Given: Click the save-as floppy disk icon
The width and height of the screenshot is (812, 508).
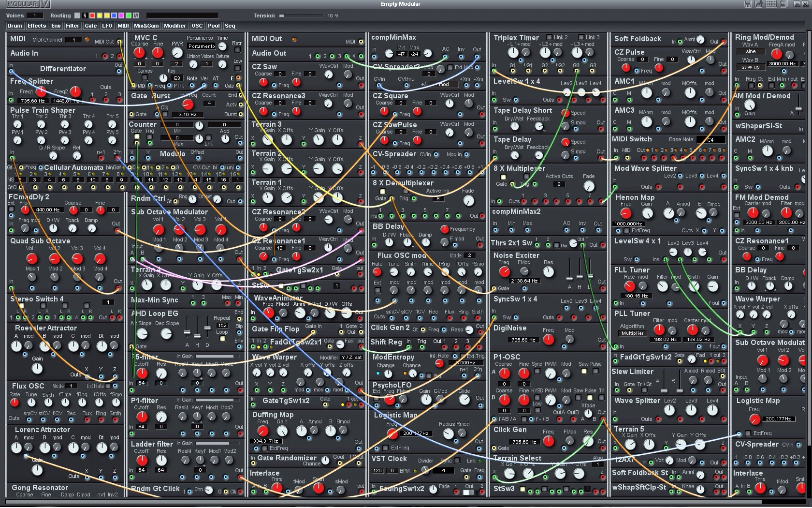Looking at the screenshot, I should pyautogui.click(x=758, y=4).
